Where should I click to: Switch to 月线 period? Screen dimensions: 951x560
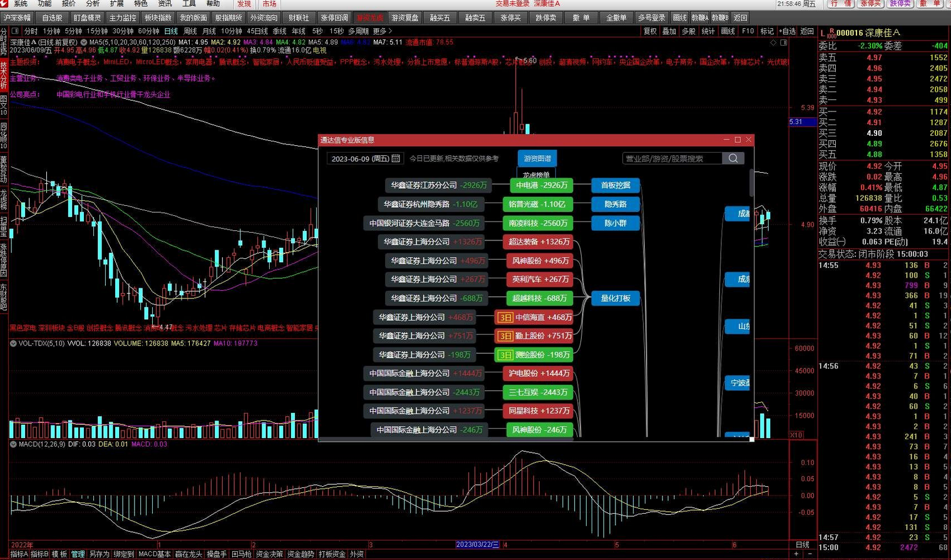tap(209, 31)
